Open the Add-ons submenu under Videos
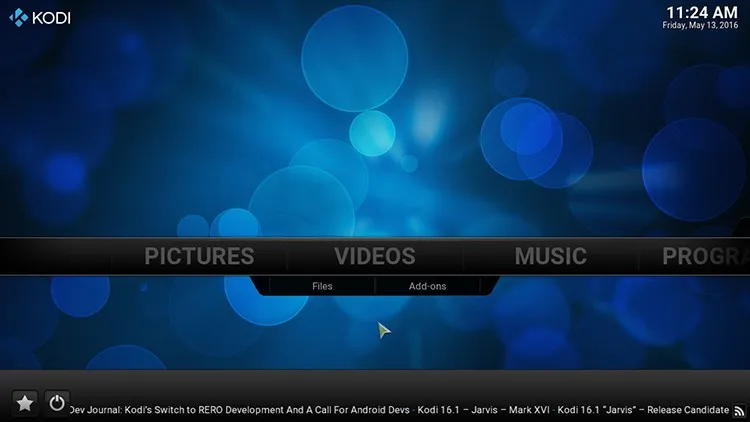750x422 pixels. point(427,286)
